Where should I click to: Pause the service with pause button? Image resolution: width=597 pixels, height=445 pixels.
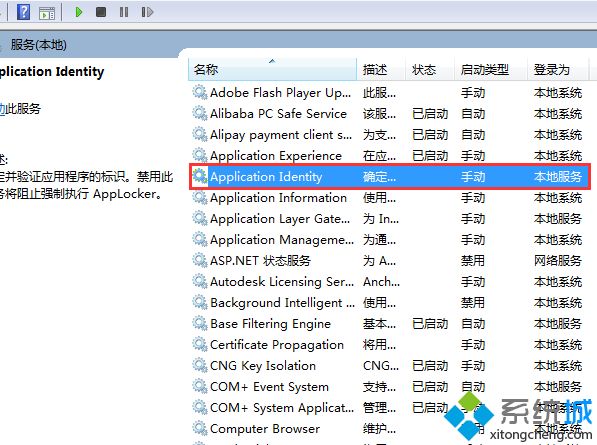pos(124,12)
